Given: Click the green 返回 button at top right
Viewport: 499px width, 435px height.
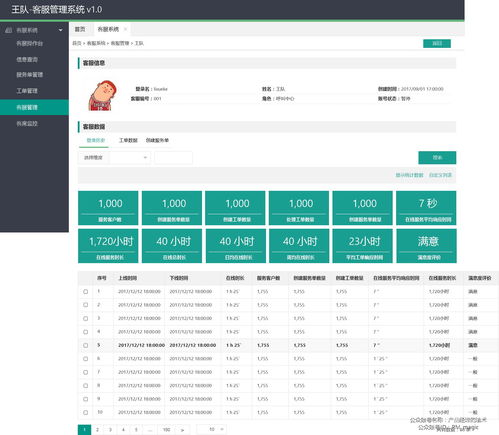Looking at the screenshot, I should (x=437, y=43).
